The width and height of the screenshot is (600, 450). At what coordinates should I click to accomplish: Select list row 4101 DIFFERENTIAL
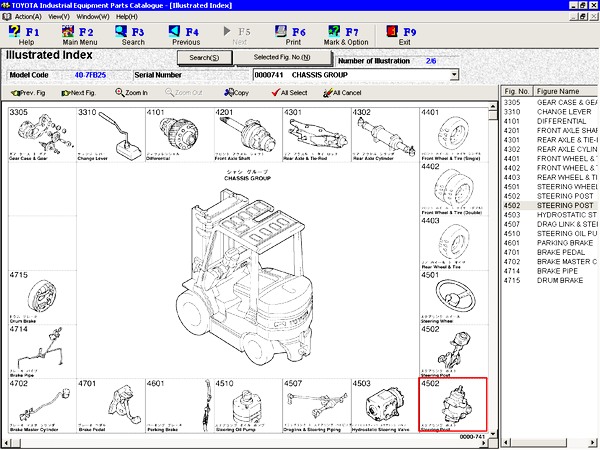pyautogui.click(x=550, y=121)
